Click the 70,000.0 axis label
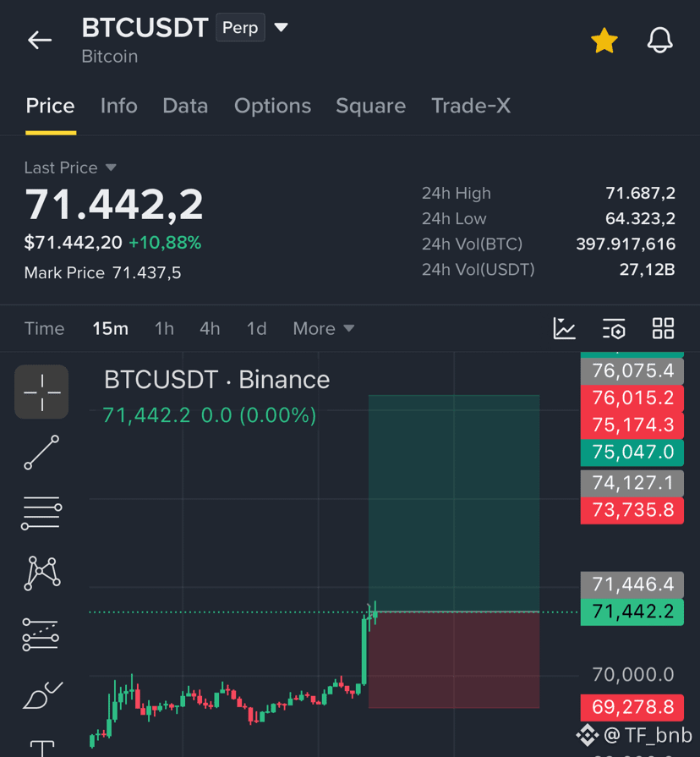The image size is (700, 757). 632,674
